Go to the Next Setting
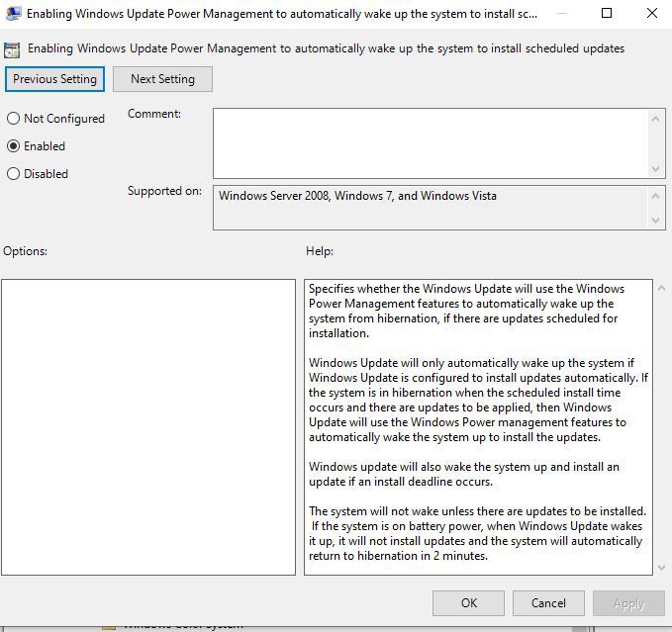The height and width of the screenshot is (632, 672). 162,79
